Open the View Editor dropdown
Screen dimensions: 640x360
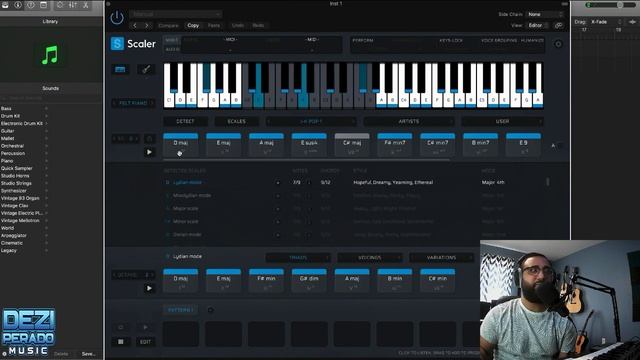(537, 25)
